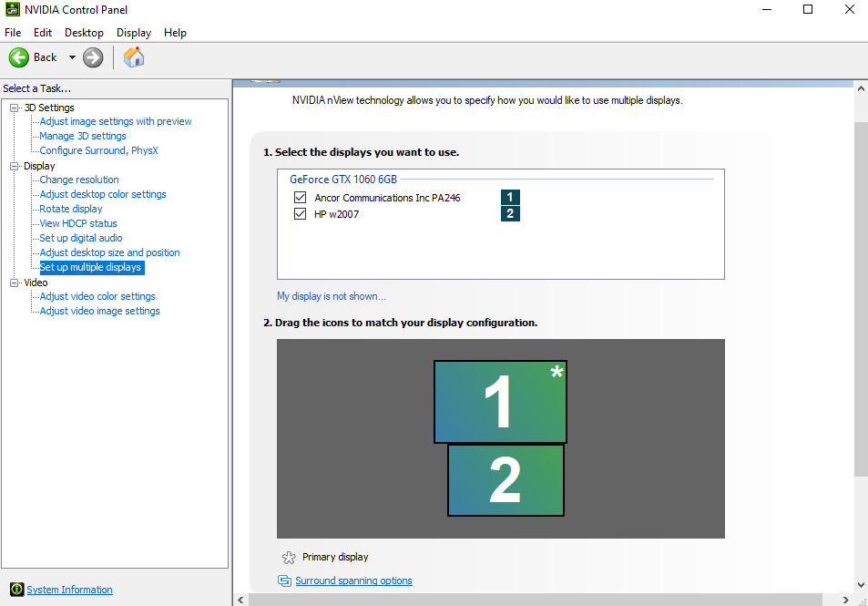Open the Back history dropdown arrow
Viewport: 868px width, 606px height.
coord(72,57)
